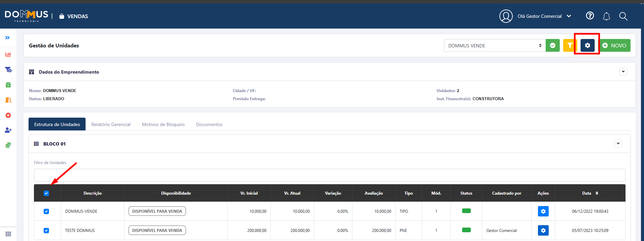Click the help question mark icon

(590, 16)
